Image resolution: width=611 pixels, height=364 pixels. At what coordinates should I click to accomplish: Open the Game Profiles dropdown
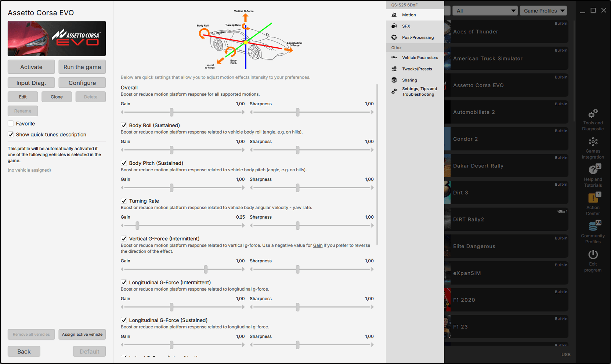(543, 11)
